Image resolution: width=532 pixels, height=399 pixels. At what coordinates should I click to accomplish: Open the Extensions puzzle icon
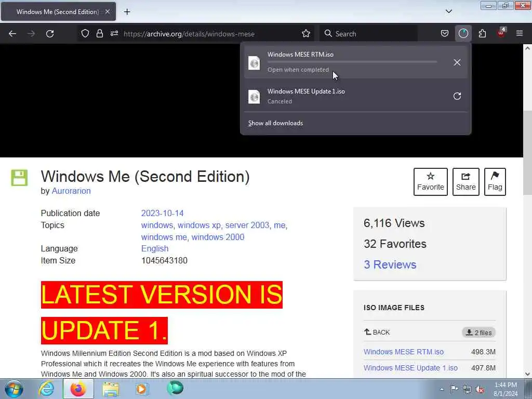[x=482, y=34]
